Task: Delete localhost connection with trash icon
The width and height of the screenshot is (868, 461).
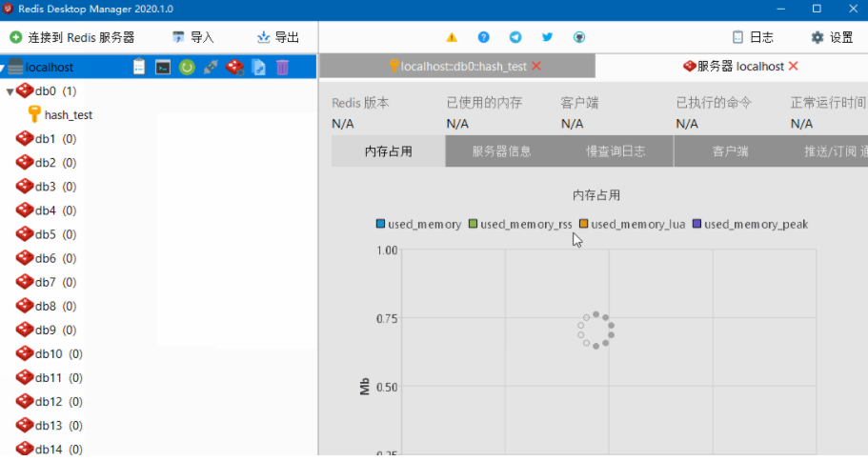Action: pyautogui.click(x=282, y=67)
